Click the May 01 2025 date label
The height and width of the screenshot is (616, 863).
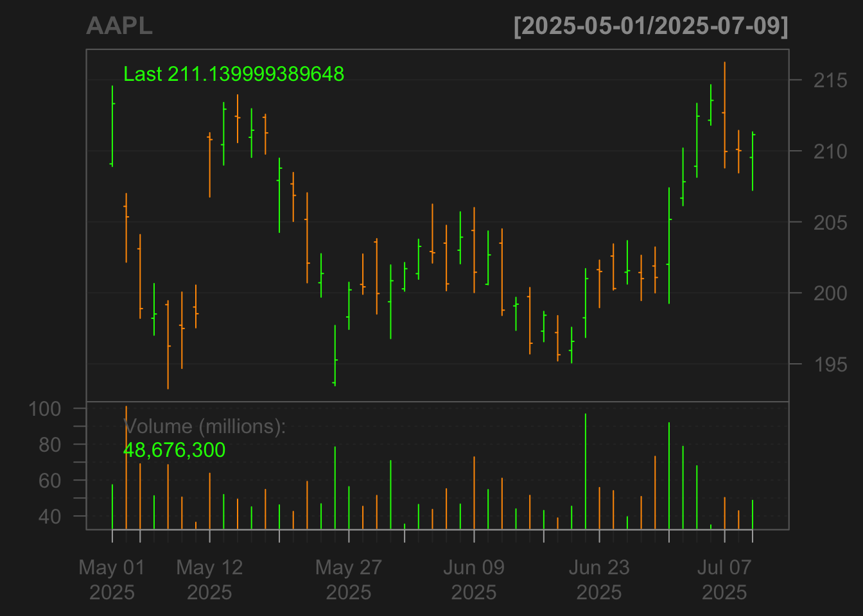point(112,579)
